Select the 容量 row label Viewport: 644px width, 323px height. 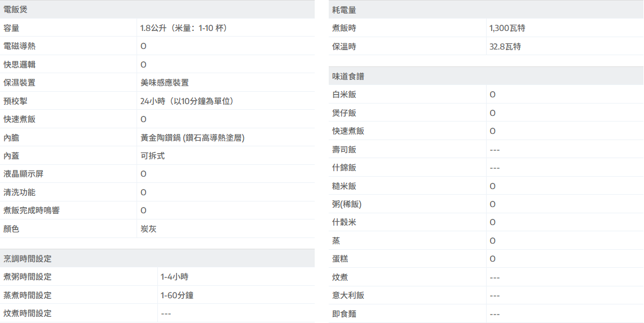[x=11, y=28]
